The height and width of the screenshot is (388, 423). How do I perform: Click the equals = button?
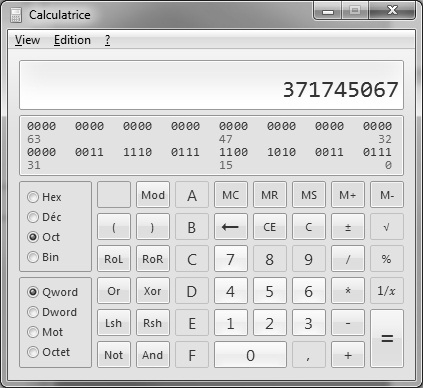387,339
